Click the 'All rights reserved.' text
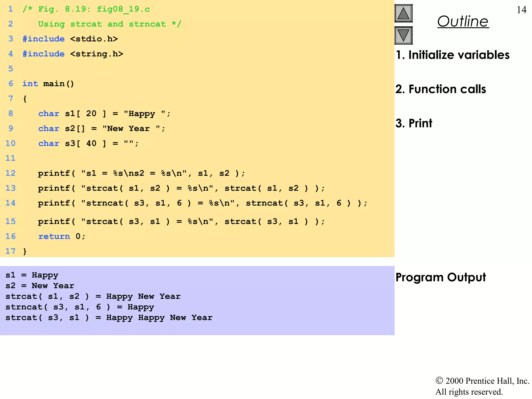The image size is (532, 399). click(x=469, y=392)
